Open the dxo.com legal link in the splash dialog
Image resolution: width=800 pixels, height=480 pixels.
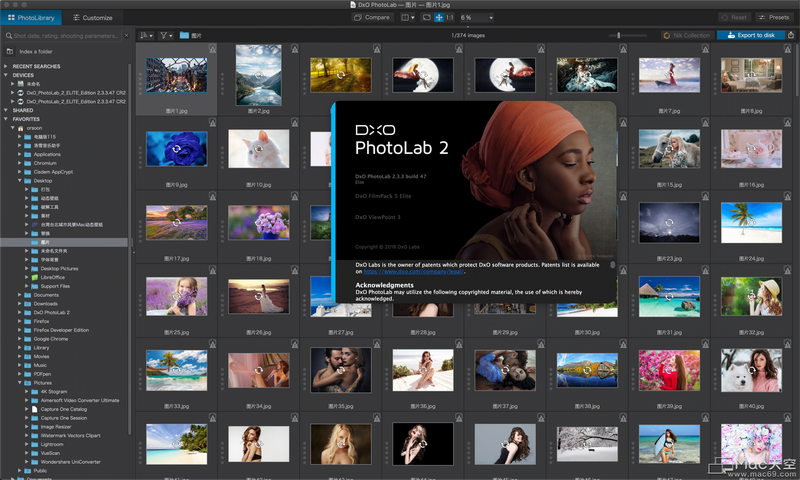coord(414,271)
